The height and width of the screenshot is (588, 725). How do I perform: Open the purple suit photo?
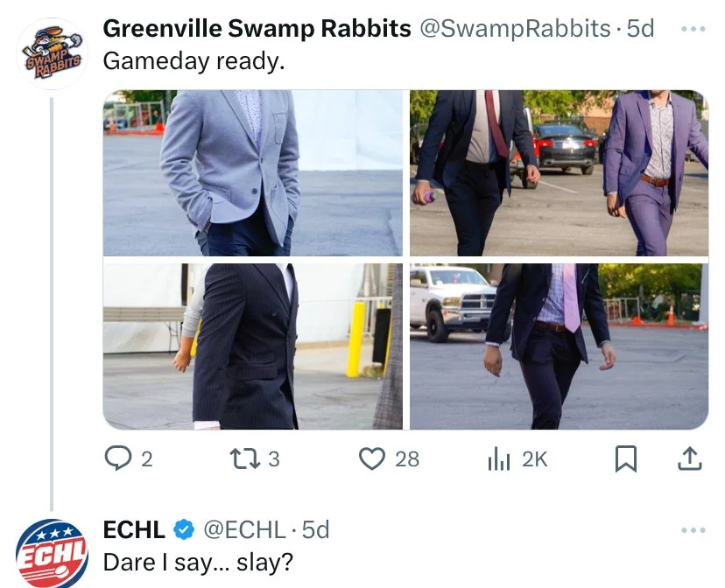click(559, 172)
